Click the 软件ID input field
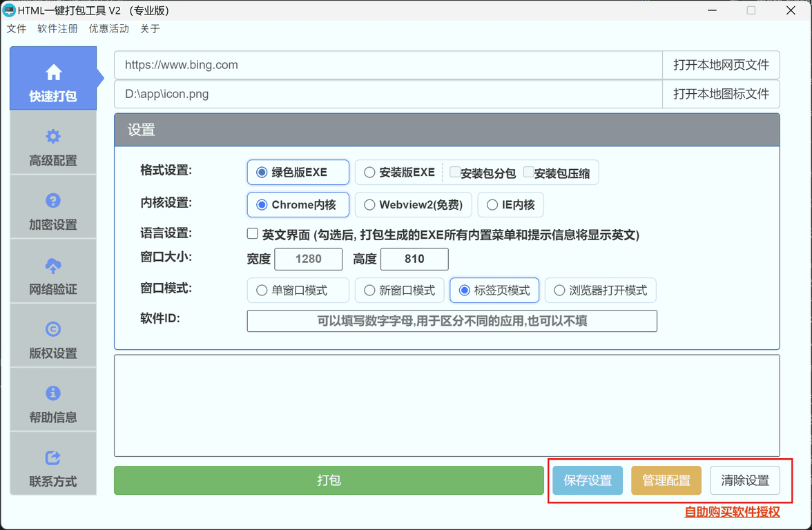The height and width of the screenshot is (530, 812). (452, 321)
